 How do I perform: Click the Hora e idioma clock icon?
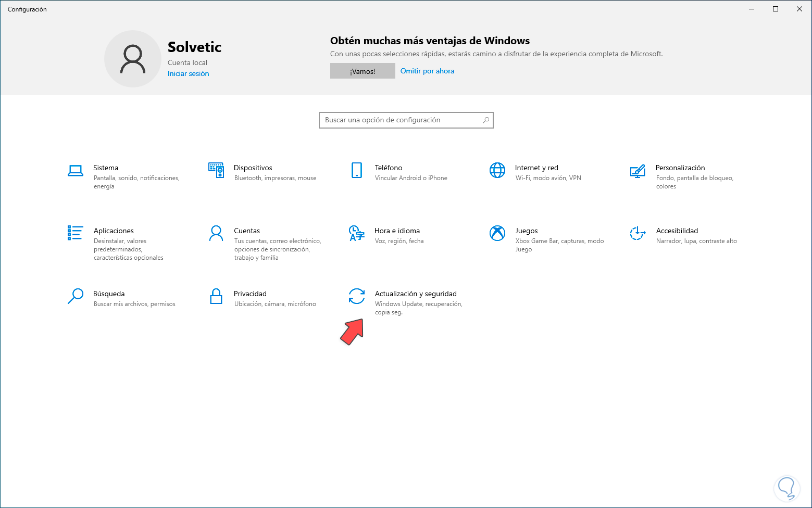point(357,233)
